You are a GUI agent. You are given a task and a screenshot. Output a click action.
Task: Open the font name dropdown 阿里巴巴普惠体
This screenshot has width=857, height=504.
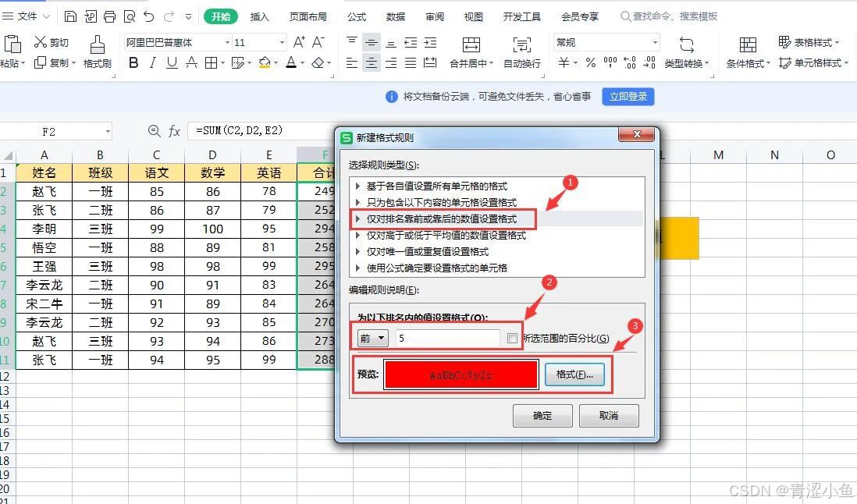[227, 42]
